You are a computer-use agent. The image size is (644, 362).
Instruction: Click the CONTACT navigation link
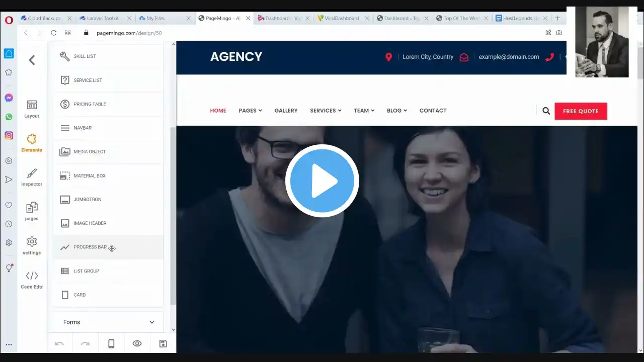pyautogui.click(x=433, y=111)
